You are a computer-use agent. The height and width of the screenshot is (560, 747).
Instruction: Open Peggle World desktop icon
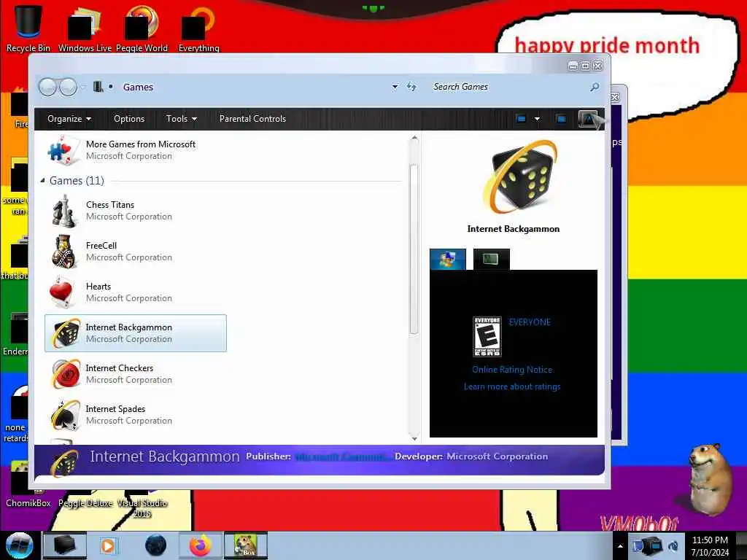click(x=142, y=28)
